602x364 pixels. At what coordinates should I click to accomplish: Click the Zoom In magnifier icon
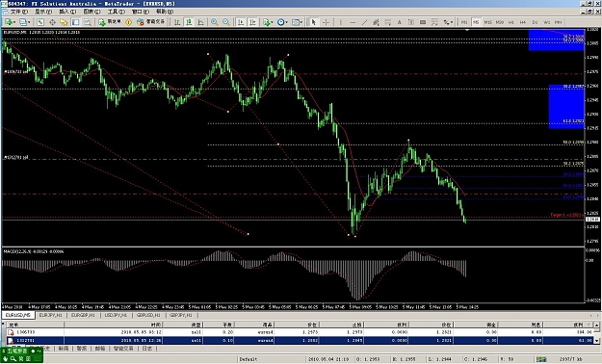point(214,22)
